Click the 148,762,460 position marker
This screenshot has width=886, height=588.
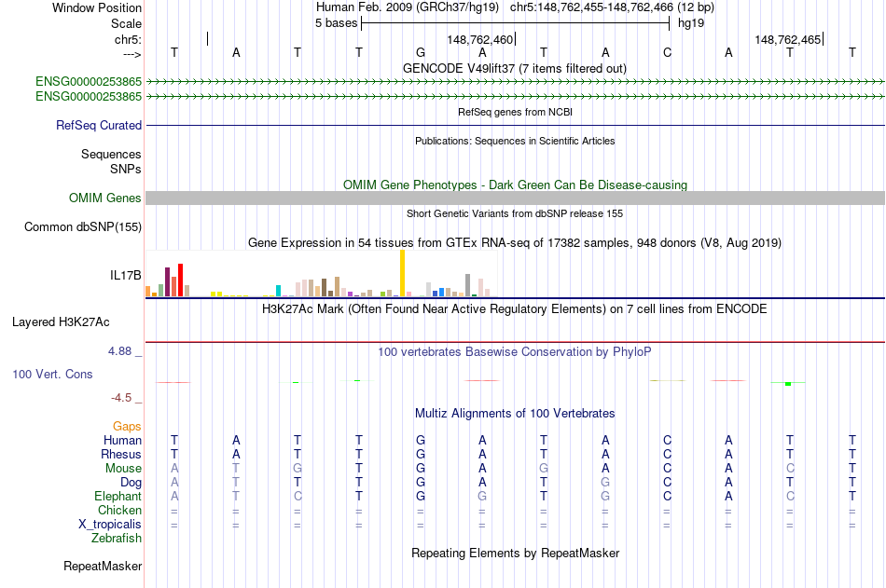(480, 39)
